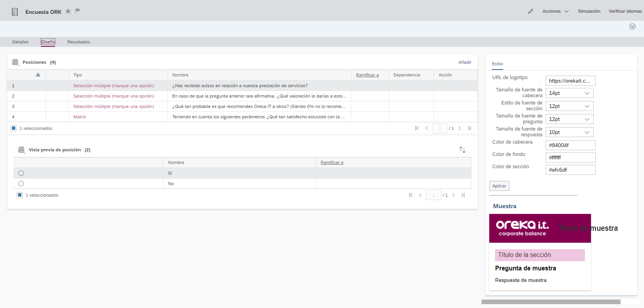Click Ramificar a header in preview table
This screenshot has width=644, height=308.
coord(332,162)
